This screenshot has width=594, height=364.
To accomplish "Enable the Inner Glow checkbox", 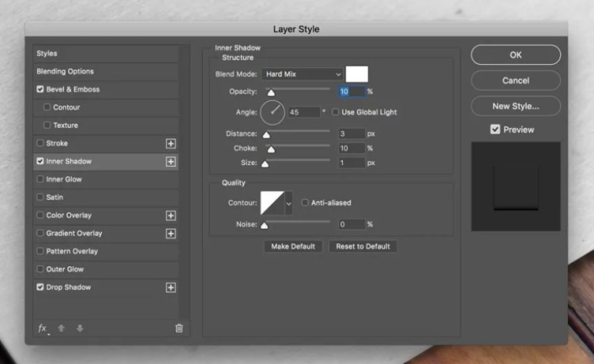I will (x=40, y=179).
